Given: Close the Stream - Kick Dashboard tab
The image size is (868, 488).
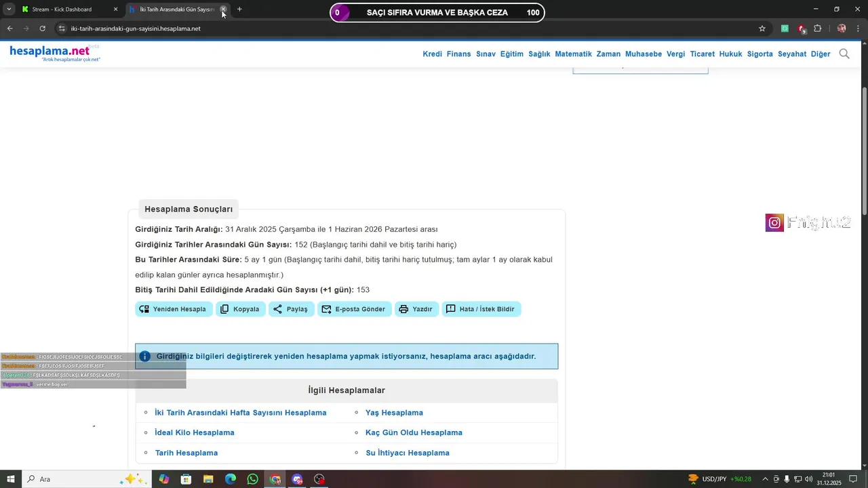Looking at the screenshot, I should coord(115,9).
